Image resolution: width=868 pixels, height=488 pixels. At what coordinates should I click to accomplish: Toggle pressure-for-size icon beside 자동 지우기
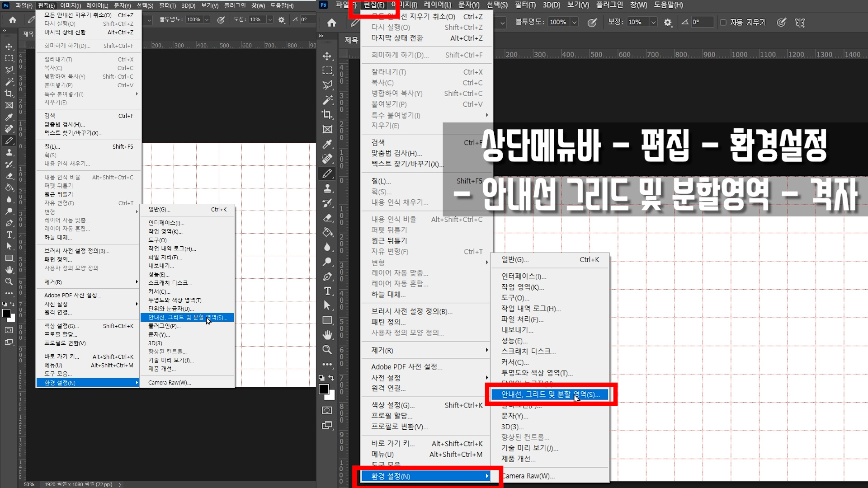[x=781, y=22]
